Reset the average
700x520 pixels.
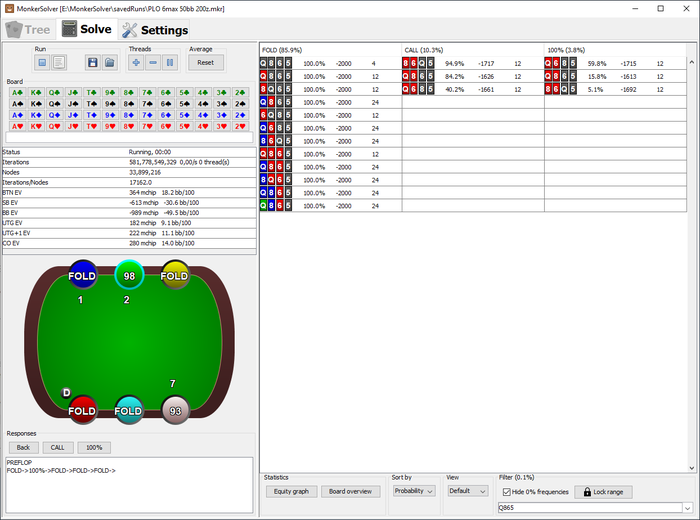206,62
